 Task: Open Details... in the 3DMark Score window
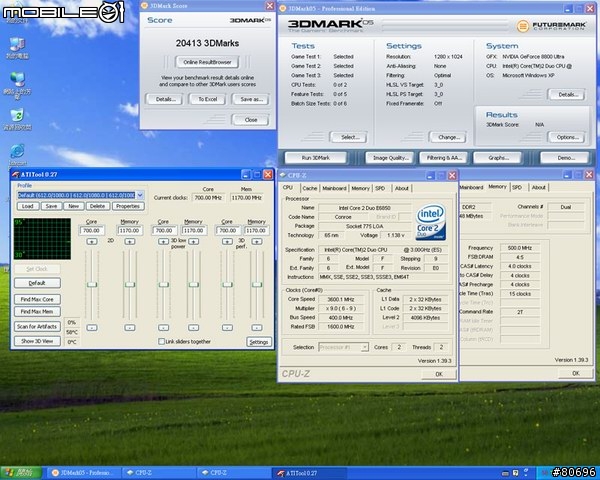(x=165, y=99)
